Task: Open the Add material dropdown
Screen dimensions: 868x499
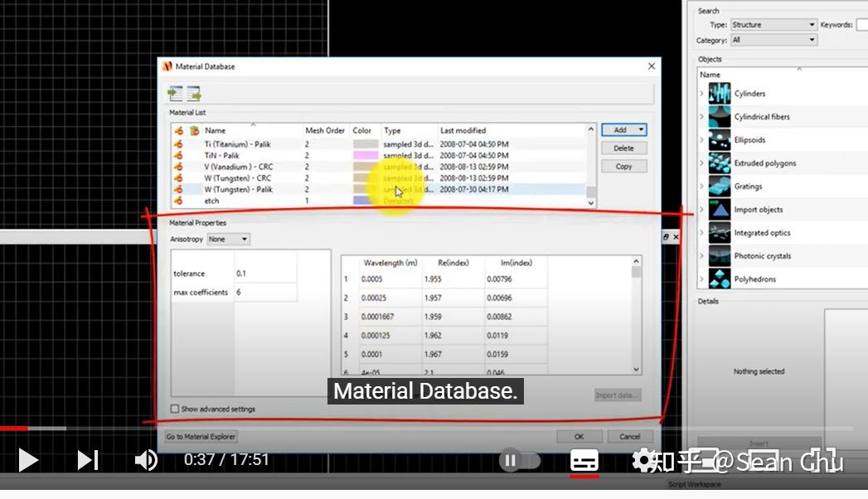Action: (641, 130)
